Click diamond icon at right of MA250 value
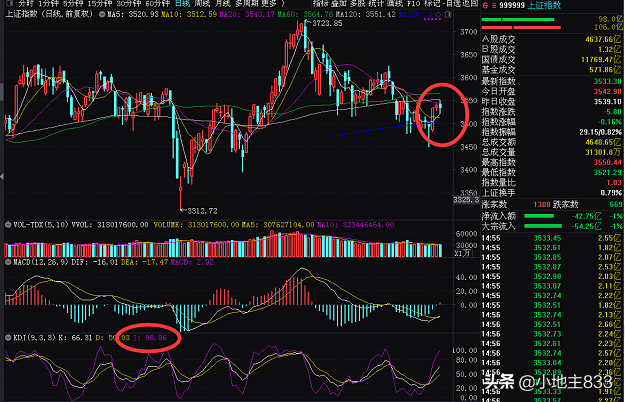 (x=439, y=14)
